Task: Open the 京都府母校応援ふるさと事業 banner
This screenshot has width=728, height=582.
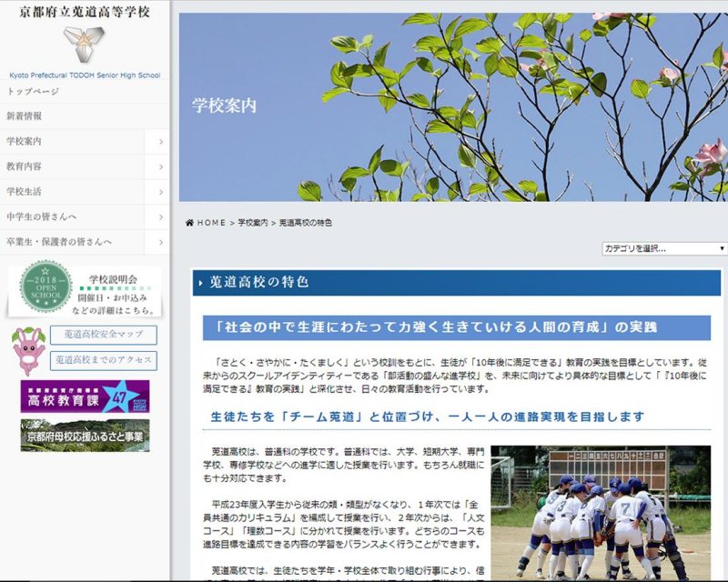Action: (86, 435)
